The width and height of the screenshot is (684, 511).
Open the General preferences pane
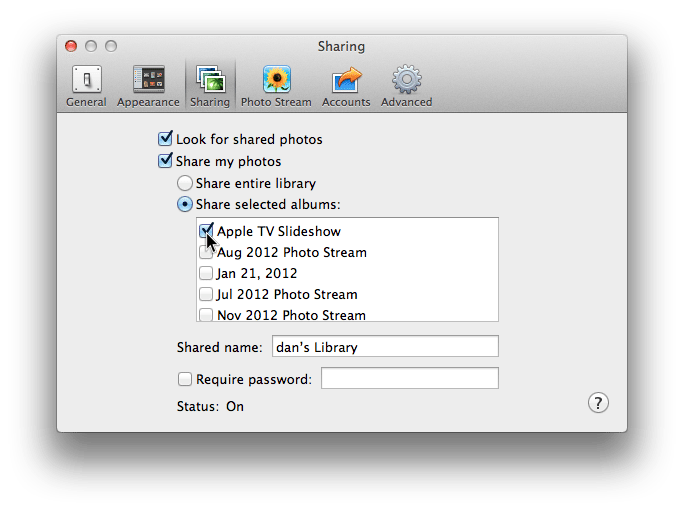(86, 86)
